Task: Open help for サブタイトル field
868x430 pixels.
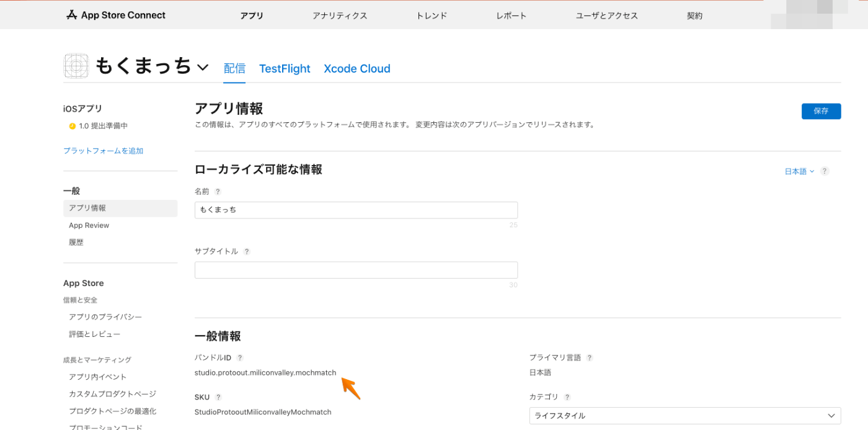Action: click(247, 251)
